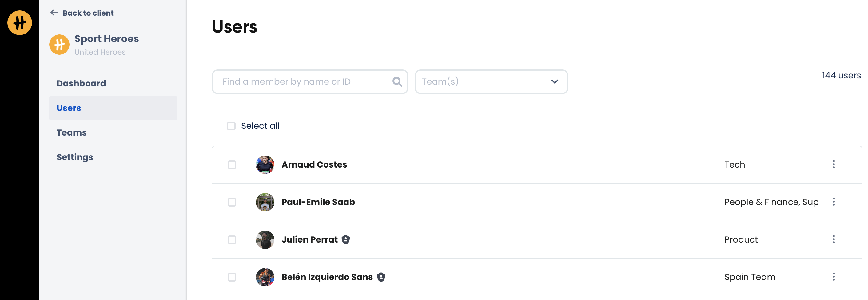This screenshot has width=868, height=300.
Task: Check the Select all checkbox
Action: (231, 126)
